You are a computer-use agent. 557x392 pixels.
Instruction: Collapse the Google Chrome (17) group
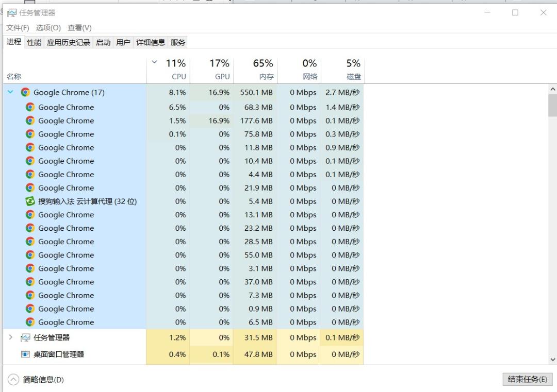(x=10, y=92)
